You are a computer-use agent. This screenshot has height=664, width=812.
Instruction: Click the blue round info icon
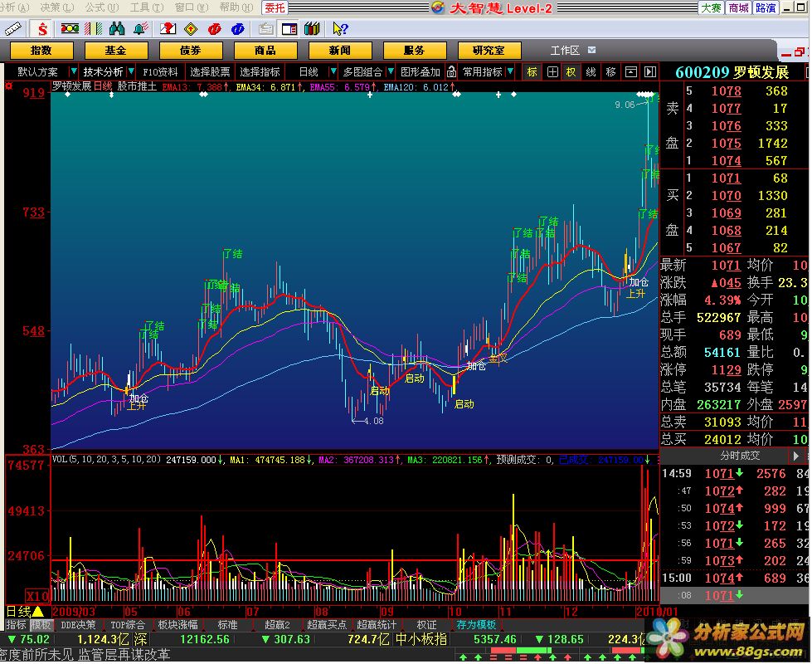click(x=238, y=28)
